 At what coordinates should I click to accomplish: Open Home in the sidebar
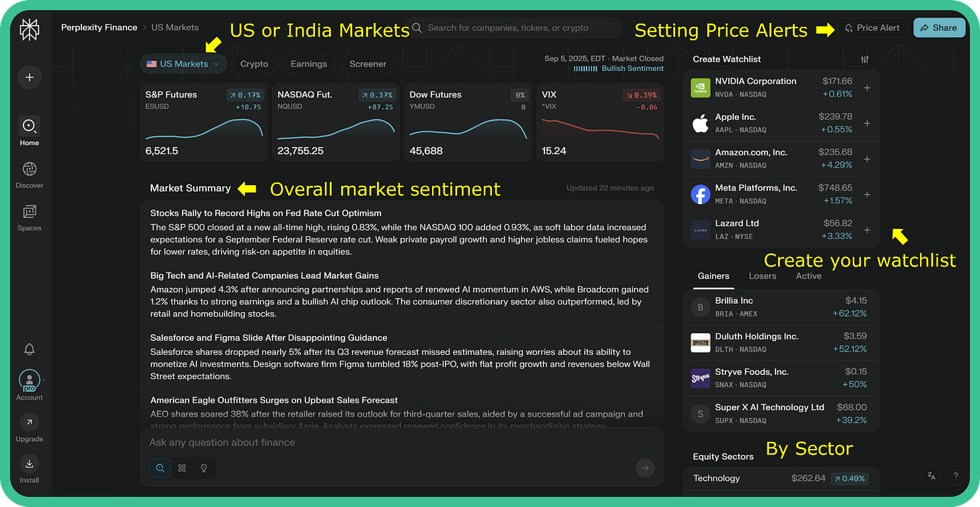[x=30, y=131]
